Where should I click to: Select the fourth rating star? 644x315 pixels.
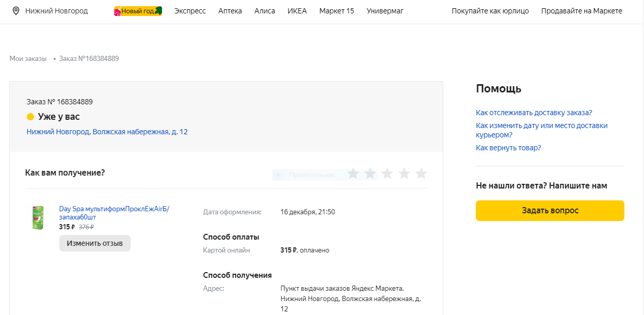tap(404, 174)
